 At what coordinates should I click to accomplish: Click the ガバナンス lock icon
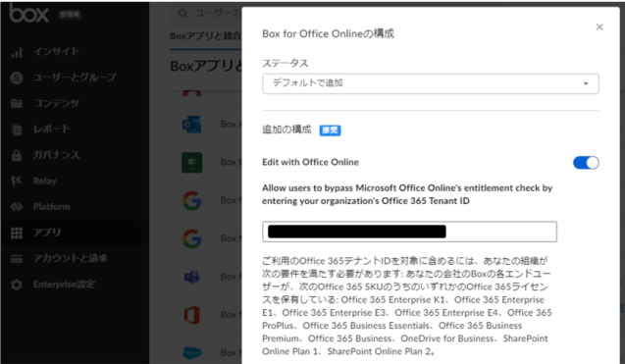click(17, 155)
